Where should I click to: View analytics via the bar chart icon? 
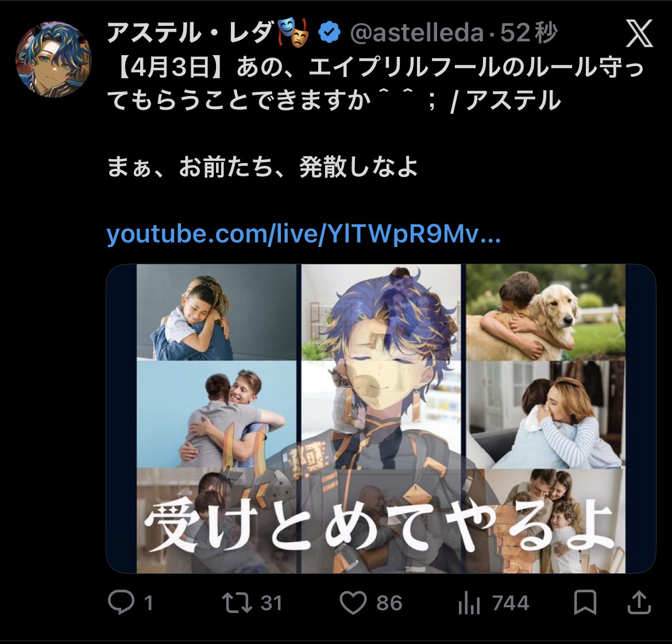point(469,603)
